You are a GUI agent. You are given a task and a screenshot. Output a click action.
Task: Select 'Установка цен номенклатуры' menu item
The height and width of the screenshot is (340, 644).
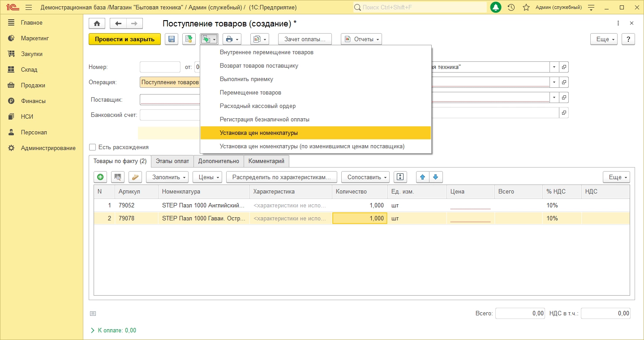[259, 133]
